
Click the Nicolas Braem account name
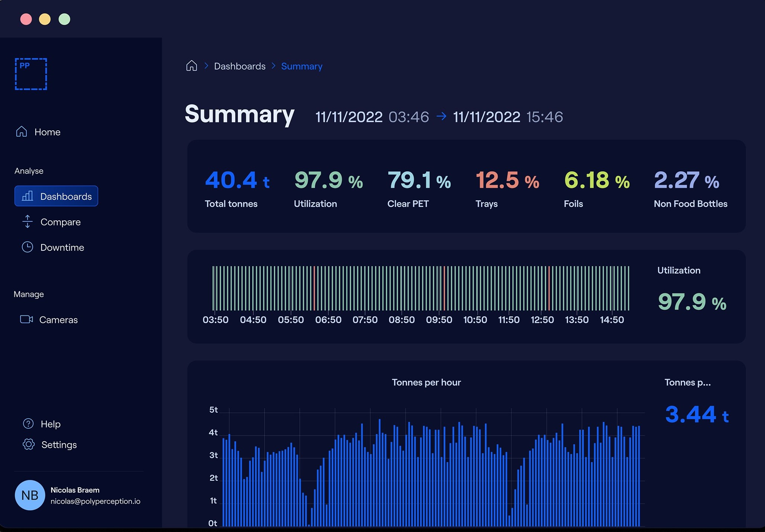75,490
